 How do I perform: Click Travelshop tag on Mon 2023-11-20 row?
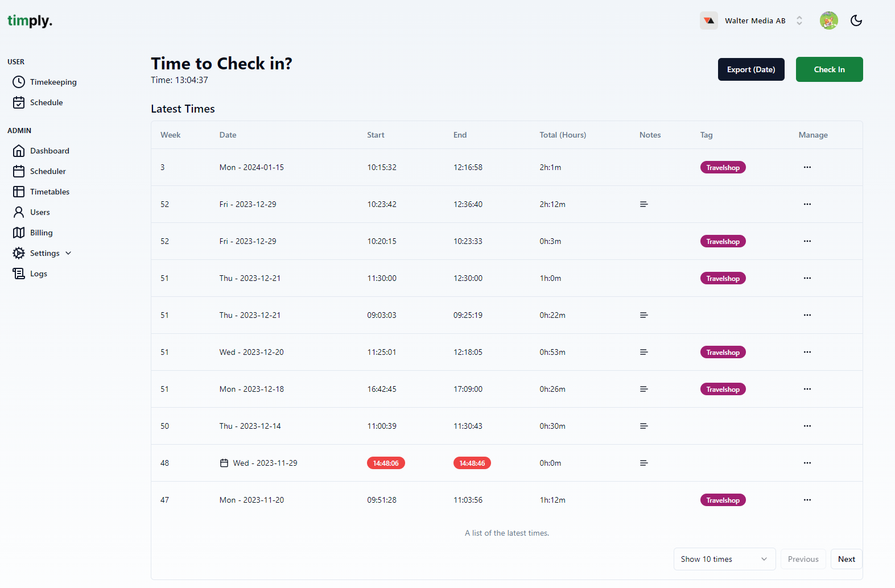pyautogui.click(x=723, y=500)
